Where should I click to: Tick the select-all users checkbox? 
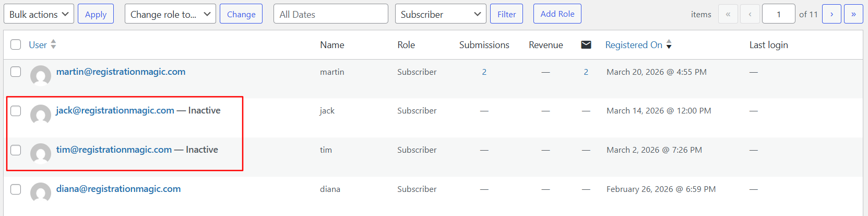(16, 44)
